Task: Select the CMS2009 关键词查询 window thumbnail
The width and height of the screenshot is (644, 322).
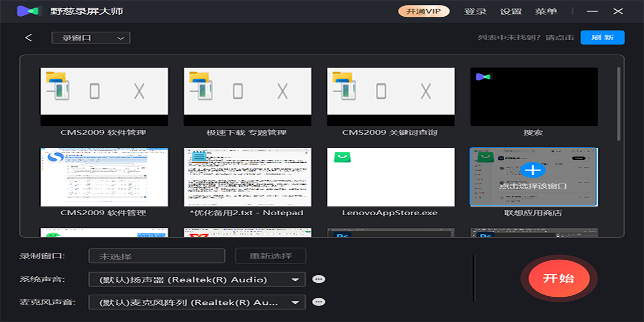Action: 391,97
